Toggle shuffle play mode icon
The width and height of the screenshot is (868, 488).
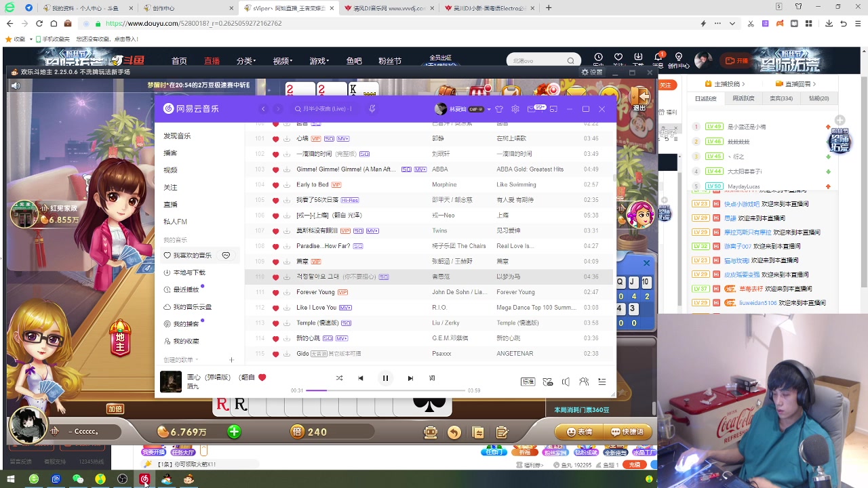(339, 378)
